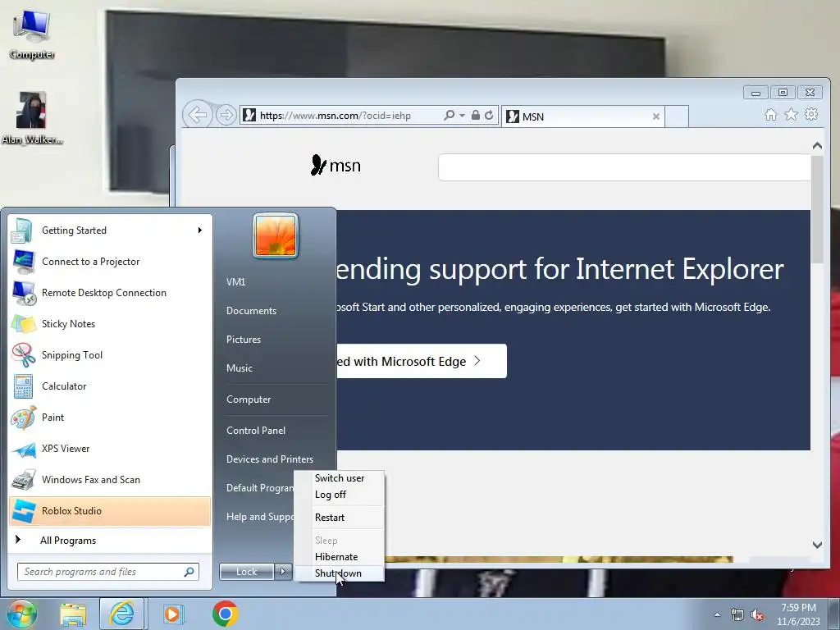
Task: Click the Internet Explorer Back arrow button
Action: 198,115
